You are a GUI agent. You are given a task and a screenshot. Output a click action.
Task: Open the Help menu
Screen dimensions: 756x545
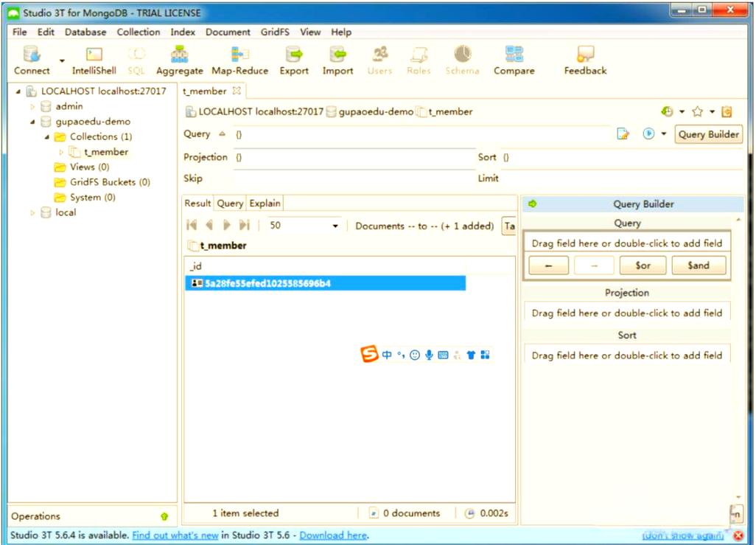coord(341,32)
